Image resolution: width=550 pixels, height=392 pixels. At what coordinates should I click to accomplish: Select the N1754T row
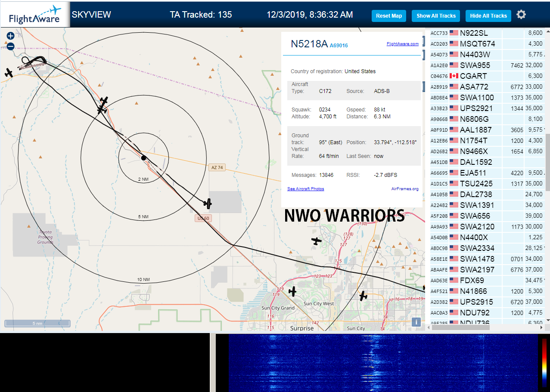pos(488,141)
